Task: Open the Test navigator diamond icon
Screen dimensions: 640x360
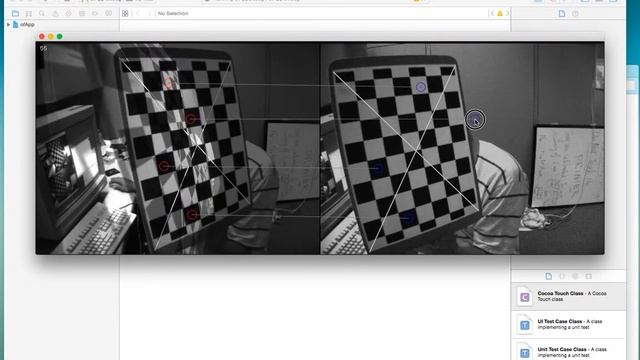Action: tap(69, 13)
